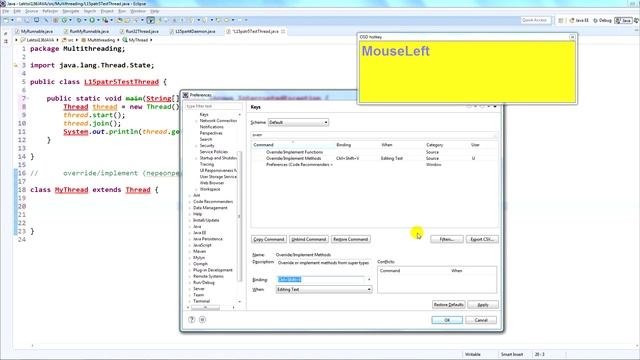This screenshot has height=360, width=640.
Task: Click the highlighted toggle toolbar icon
Action: click(151, 20)
